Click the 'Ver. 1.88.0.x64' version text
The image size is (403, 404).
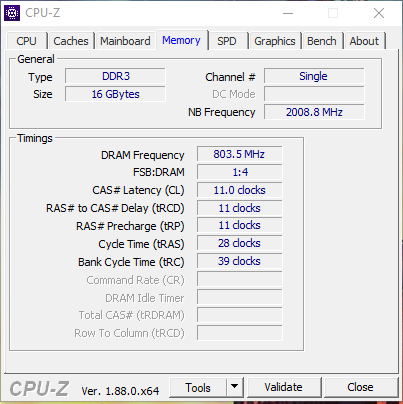(120, 391)
